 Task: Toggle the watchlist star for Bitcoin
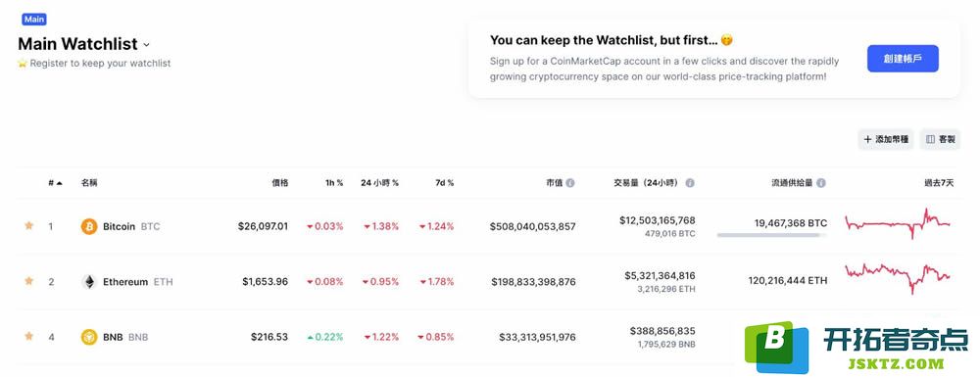click(28, 225)
